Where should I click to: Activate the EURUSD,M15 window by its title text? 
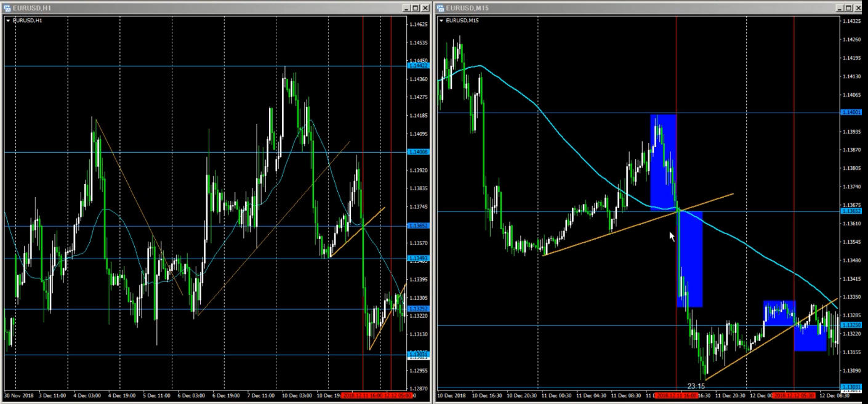point(467,8)
